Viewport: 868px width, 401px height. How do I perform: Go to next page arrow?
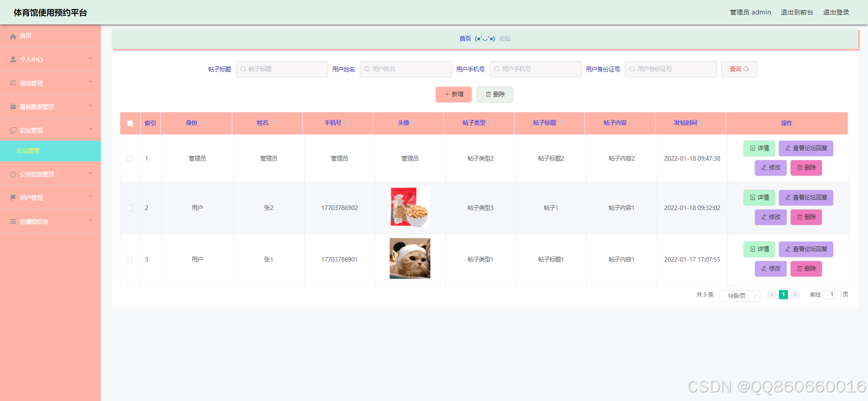(x=795, y=295)
